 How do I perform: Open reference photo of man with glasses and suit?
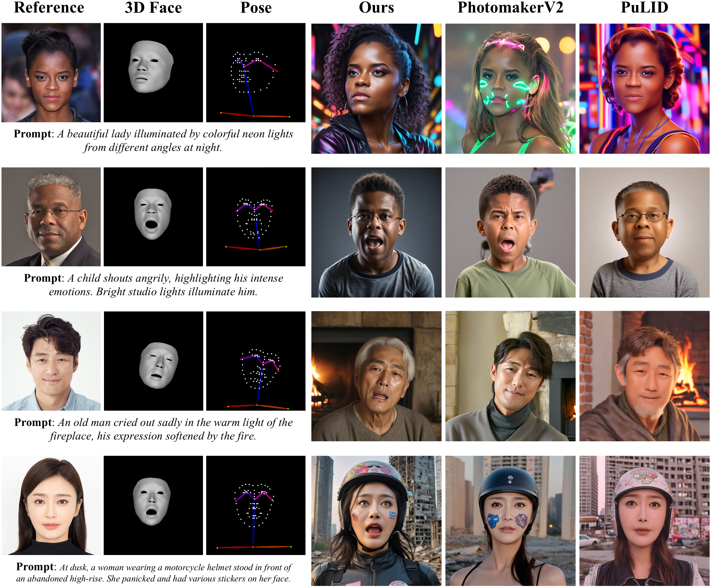tap(51, 217)
